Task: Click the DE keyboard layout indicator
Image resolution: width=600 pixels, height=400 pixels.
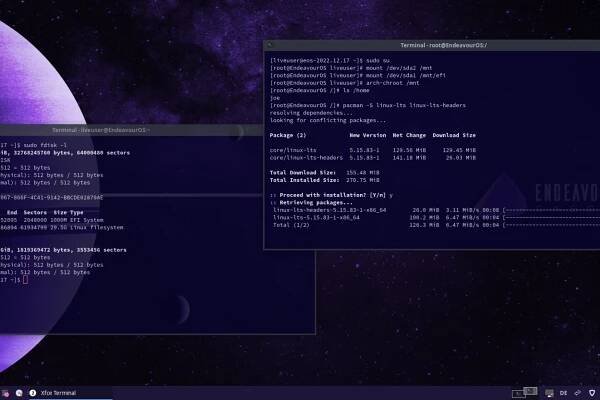Action: (562, 392)
